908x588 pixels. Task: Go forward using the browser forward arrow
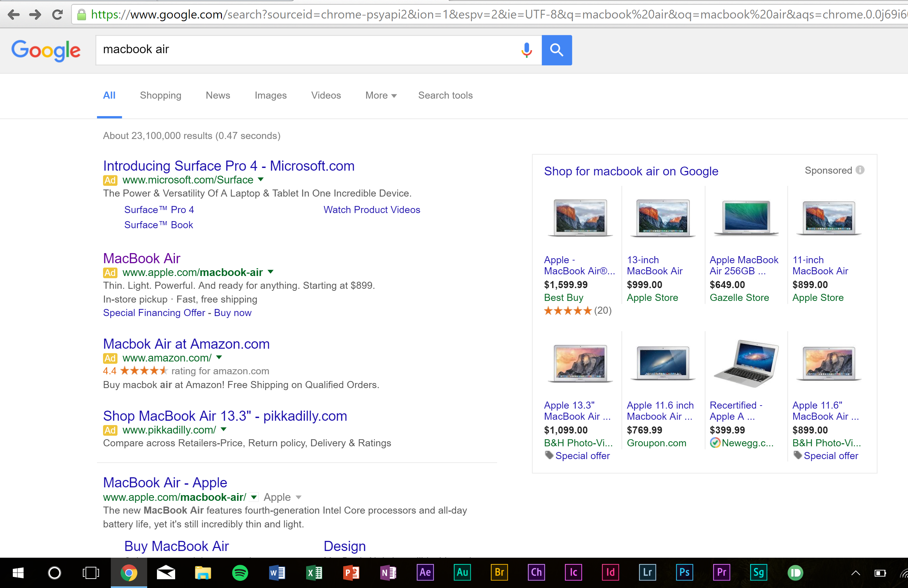pos(35,15)
